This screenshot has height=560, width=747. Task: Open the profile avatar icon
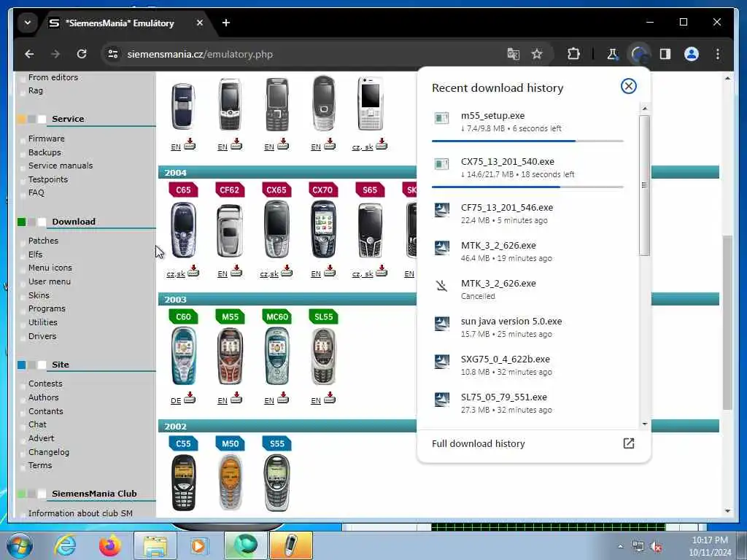click(x=692, y=54)
